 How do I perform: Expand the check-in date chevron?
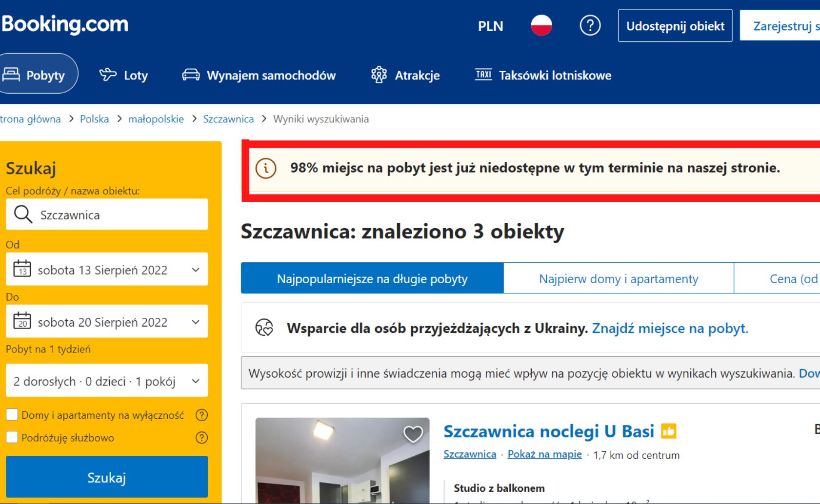tap(196, 270)
